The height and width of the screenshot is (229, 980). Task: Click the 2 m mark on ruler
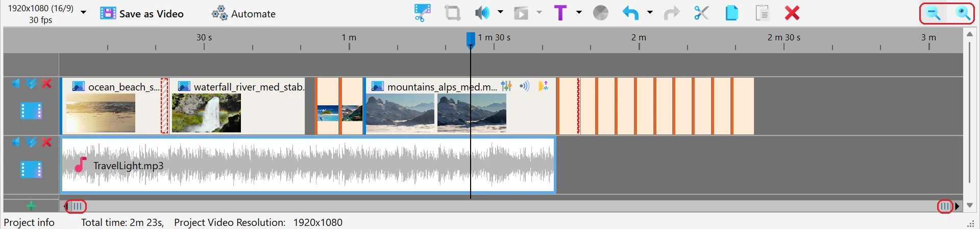[x=639, y=38]
